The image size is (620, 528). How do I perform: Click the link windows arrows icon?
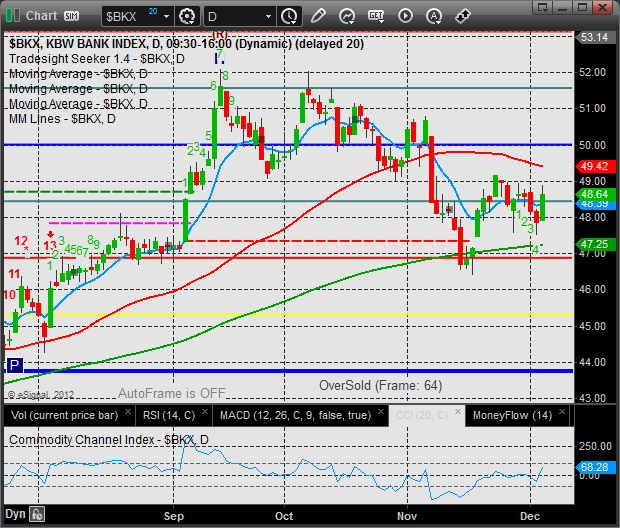(x=462, y=16)
